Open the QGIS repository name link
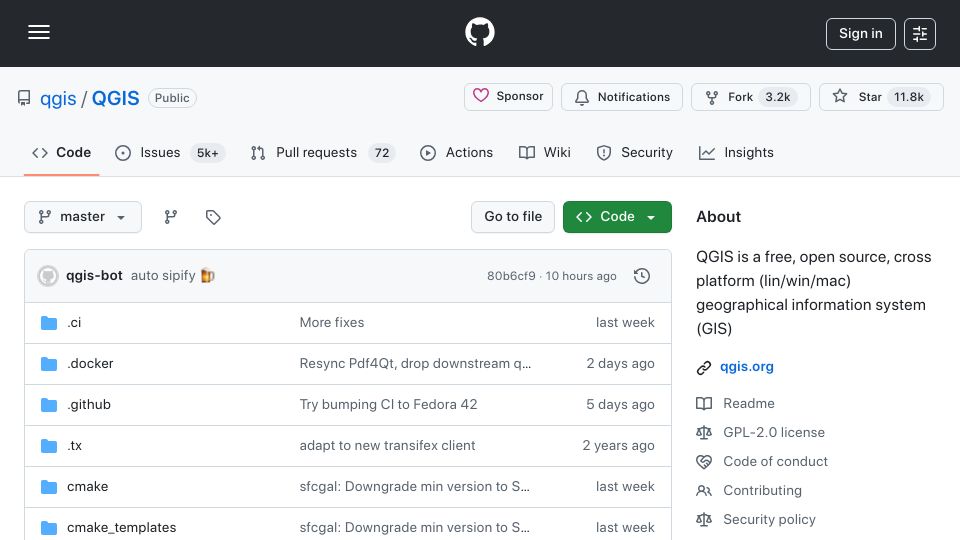 pos(116,98)
